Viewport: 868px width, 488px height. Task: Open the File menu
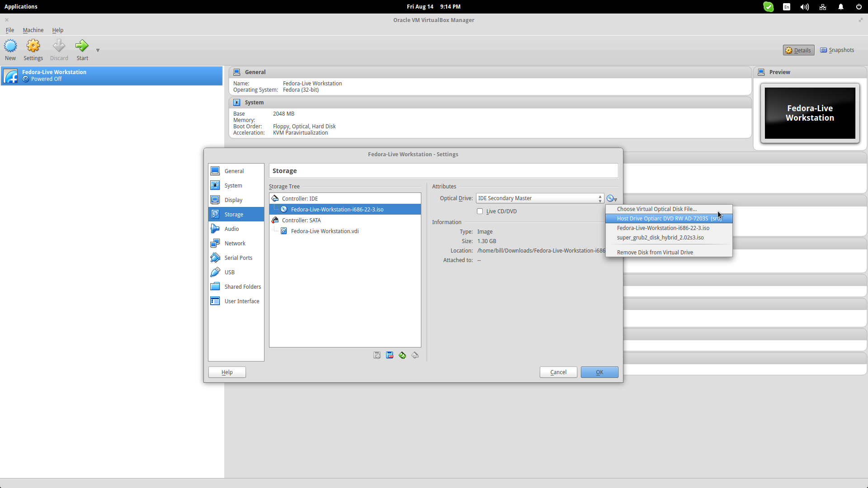click(x=10, y=30)
